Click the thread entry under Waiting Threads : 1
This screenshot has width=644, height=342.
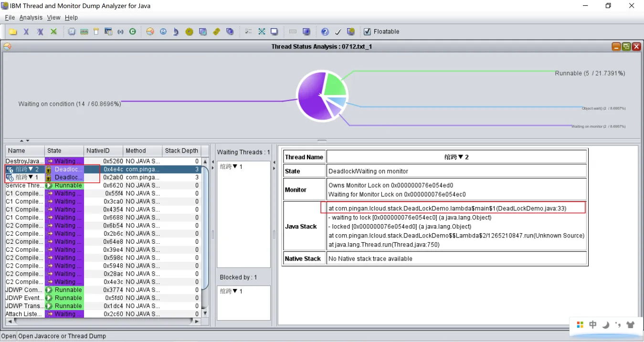click(232, 166)
